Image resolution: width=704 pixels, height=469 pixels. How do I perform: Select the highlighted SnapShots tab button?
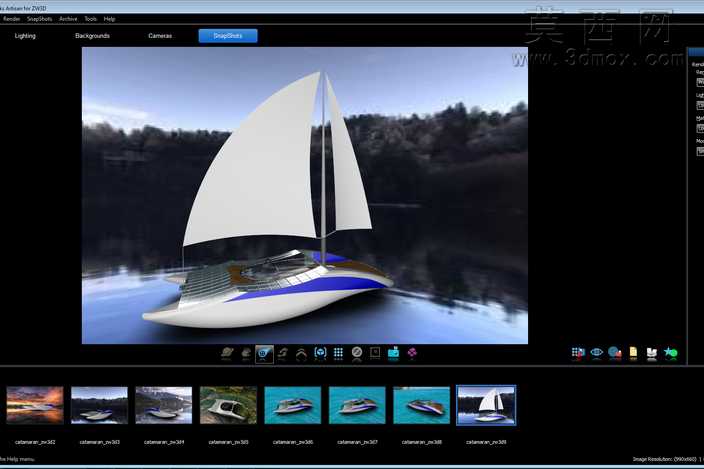pyautogui.click(x=228, y=36)
